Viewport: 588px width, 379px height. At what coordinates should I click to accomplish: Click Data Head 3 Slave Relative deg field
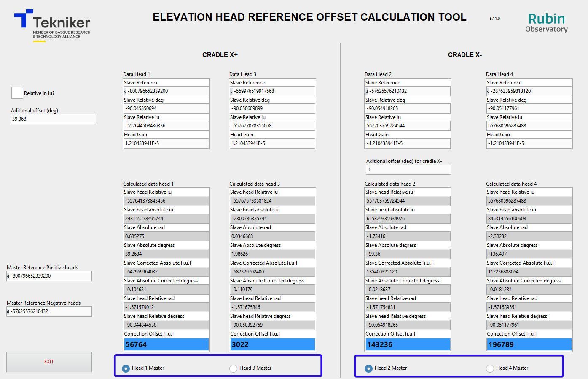272,108
